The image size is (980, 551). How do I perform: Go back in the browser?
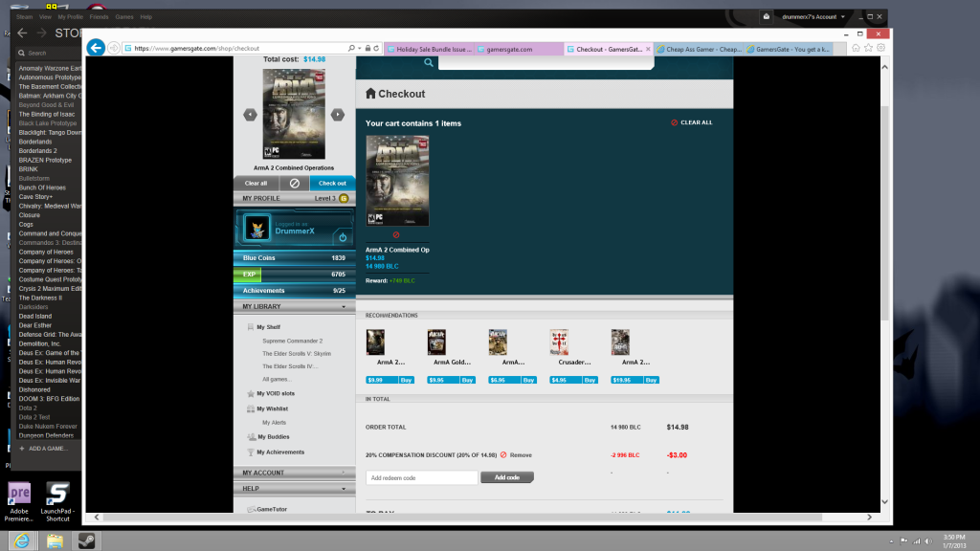(x=96, y=48)
